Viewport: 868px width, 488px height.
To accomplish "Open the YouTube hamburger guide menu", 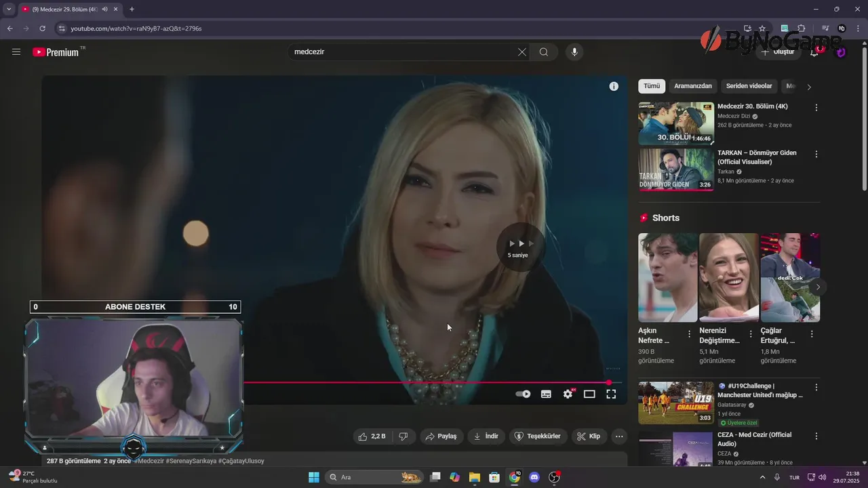I will coord(16,52).
